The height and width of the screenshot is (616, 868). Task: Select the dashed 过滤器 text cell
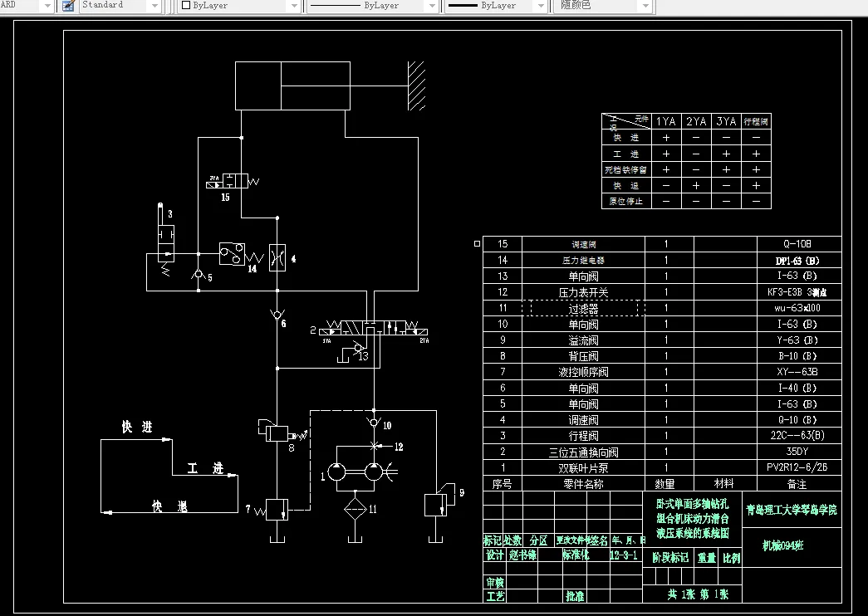[583, 308]
